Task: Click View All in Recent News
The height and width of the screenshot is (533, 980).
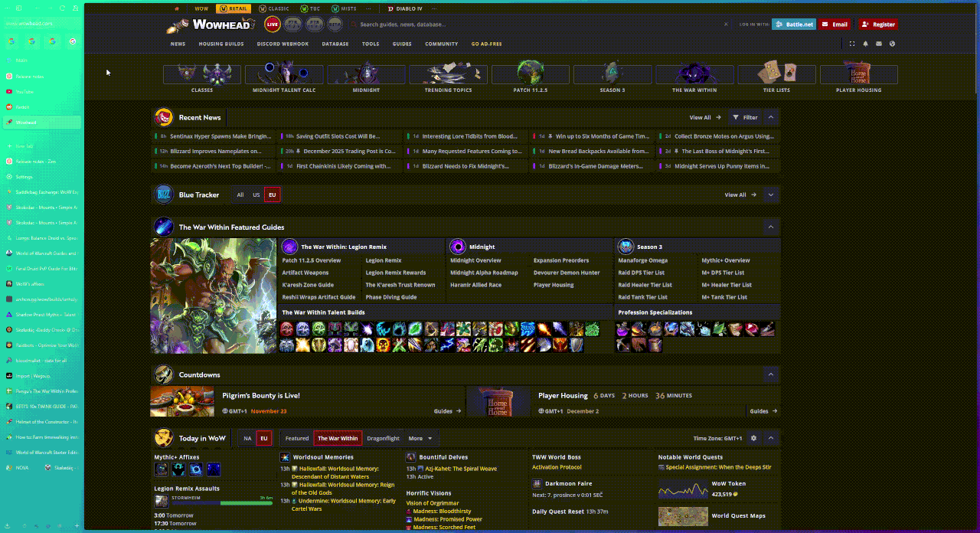Action: 705,117
